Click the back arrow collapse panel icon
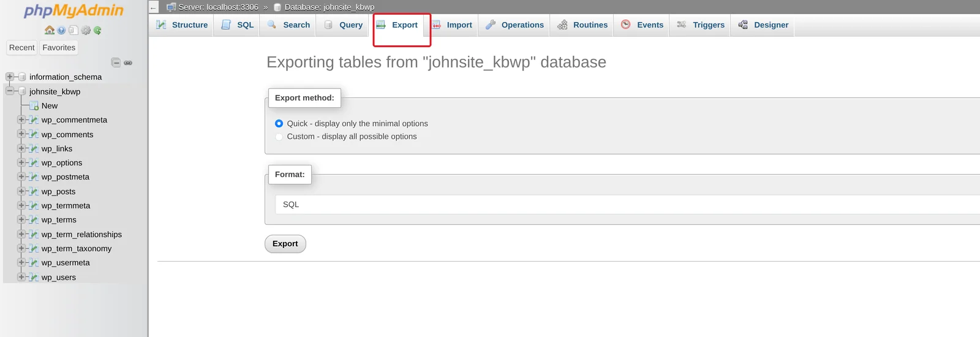The height and width of the screenshot is (337, 980). coord(153,7)
